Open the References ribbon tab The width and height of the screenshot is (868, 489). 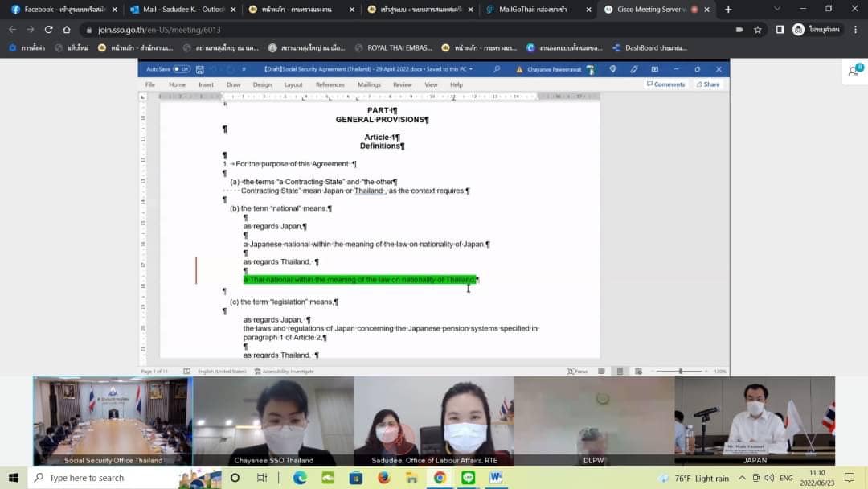(x=330, y=84)
